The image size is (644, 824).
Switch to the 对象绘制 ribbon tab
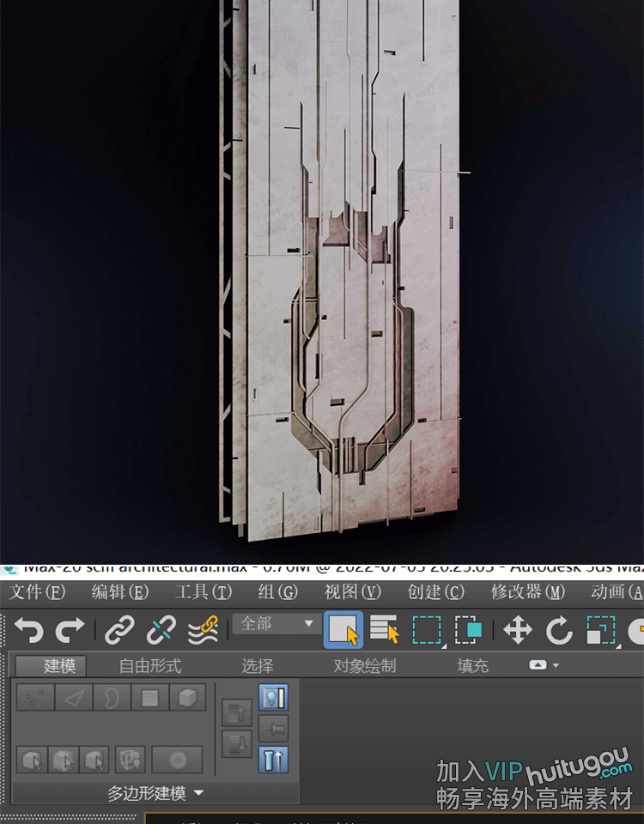tap(365, 666)
